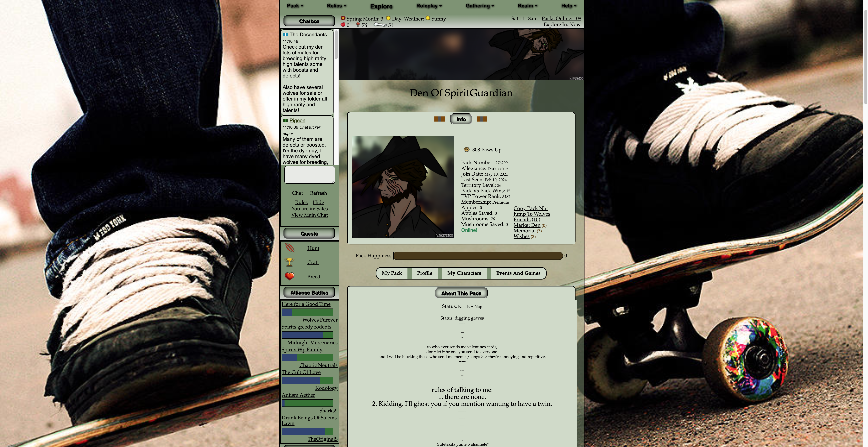The height and width of the screenshot is (447, 868).
Task: Switch to the My Pack tab
Action: pos(392,273)
